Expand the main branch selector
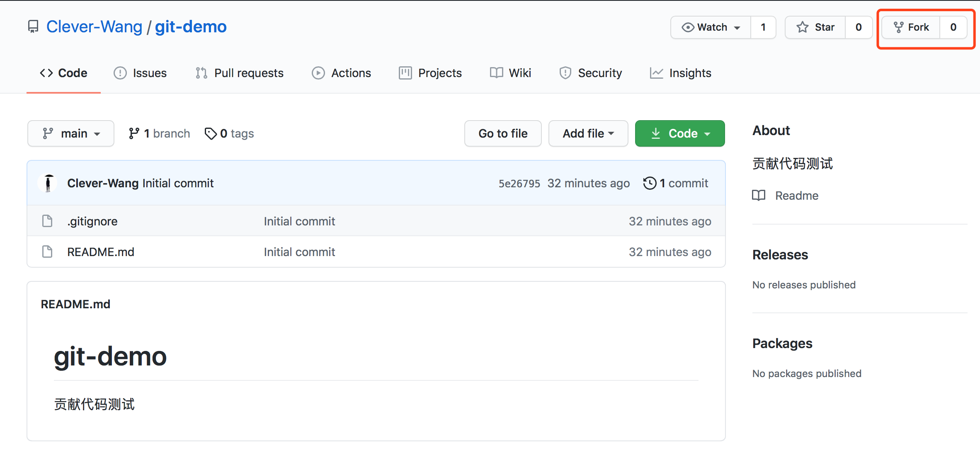The width and height of the screenshot is (980, 450). pyautogui.click(x=70, y=133)
